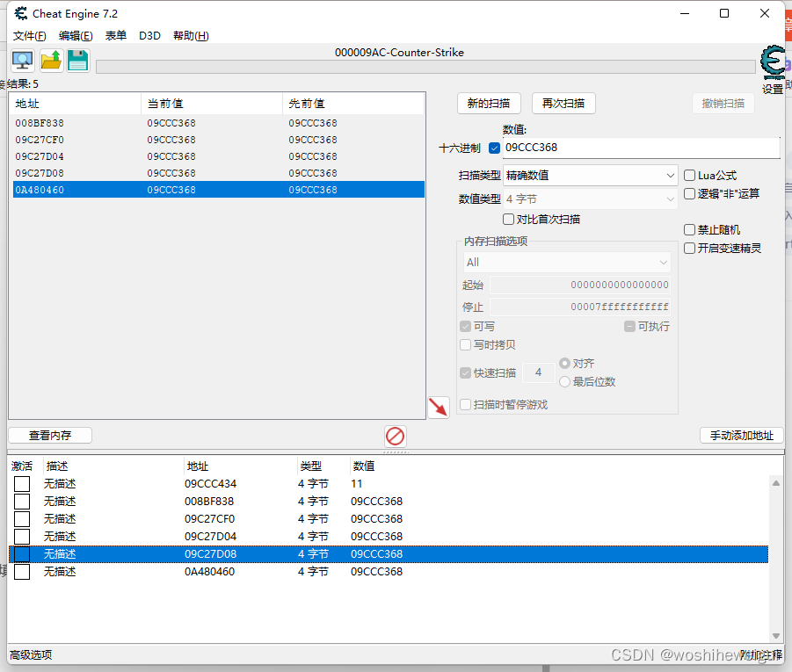Click value 11 of address 09CCC434

click(x=357, y=484)
